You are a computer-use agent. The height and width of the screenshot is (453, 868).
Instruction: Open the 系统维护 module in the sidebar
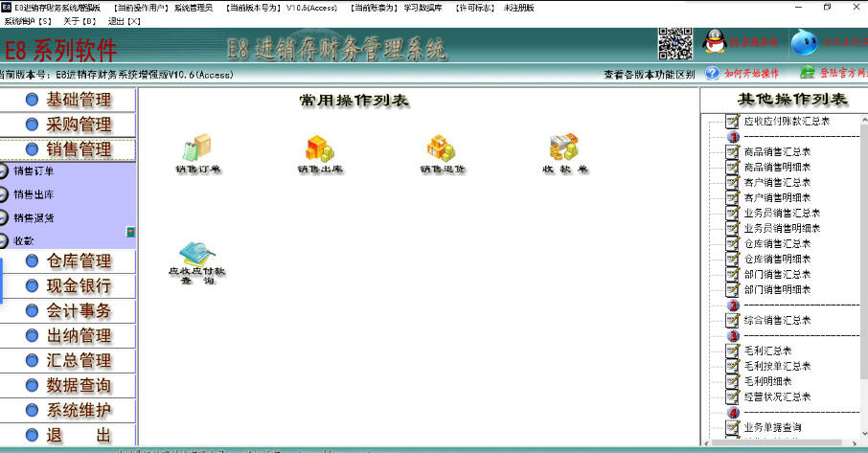pyautogui.click(x=67, y=411)
